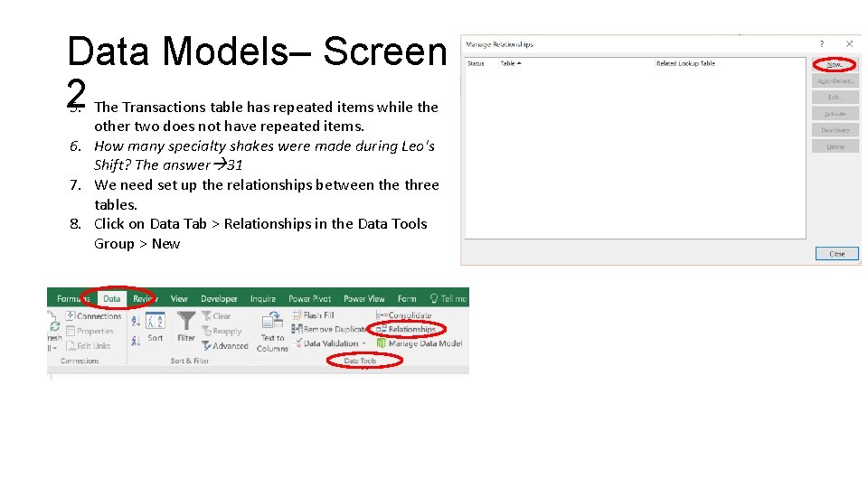Open the Form ribbon tab
Image resolution: width=868 pixels, height=488 pixels.
pos(407,299)
